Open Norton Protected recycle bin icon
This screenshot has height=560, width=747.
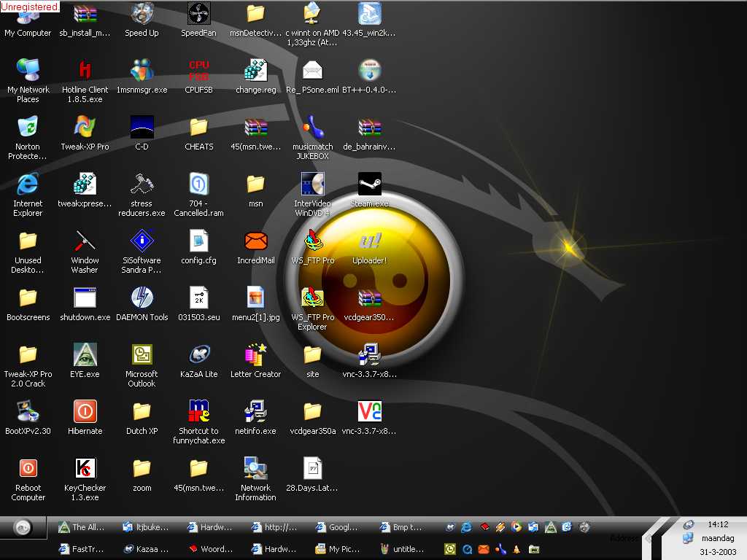28,128
